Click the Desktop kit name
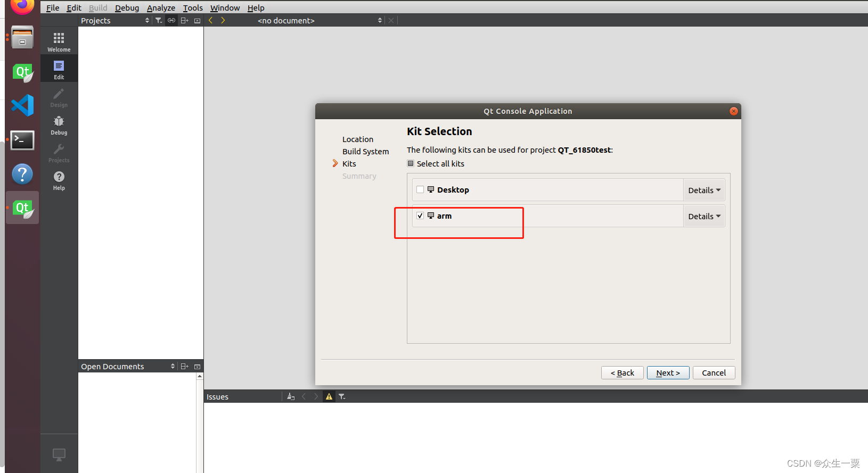Screen dimensions: 868x473 coord(453,189)
